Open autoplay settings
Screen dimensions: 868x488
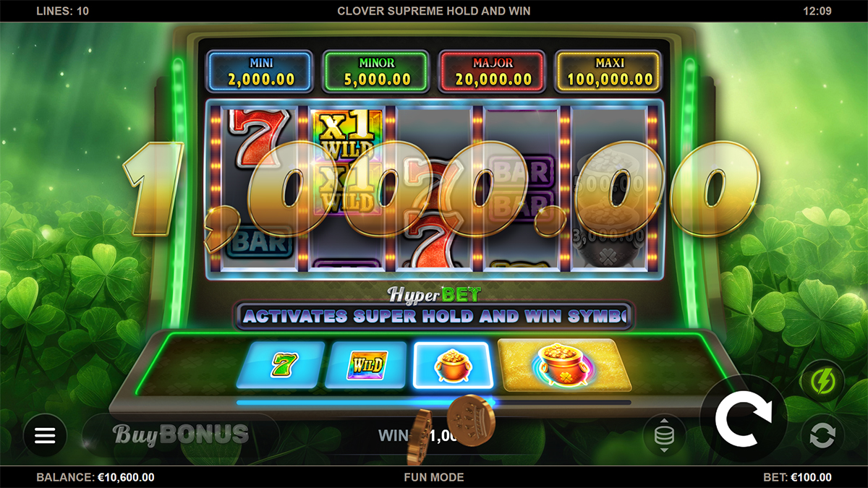click(x=822, y=435)
